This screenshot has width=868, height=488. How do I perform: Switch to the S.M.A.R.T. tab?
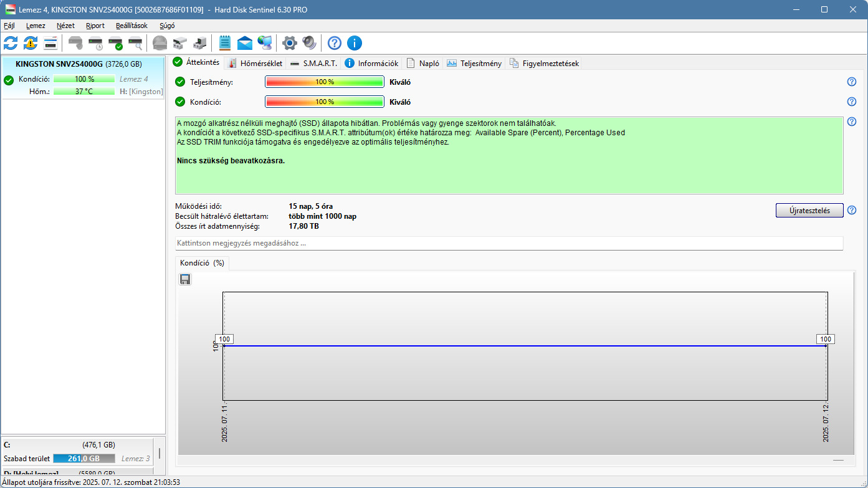tap(313, 63)
